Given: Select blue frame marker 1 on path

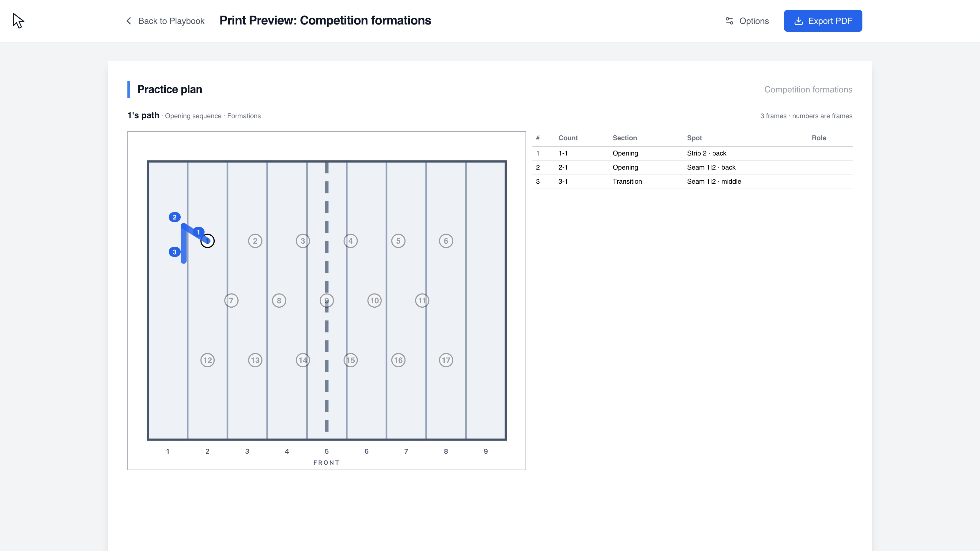Looking at the screenshot, I should pos(198,232).
